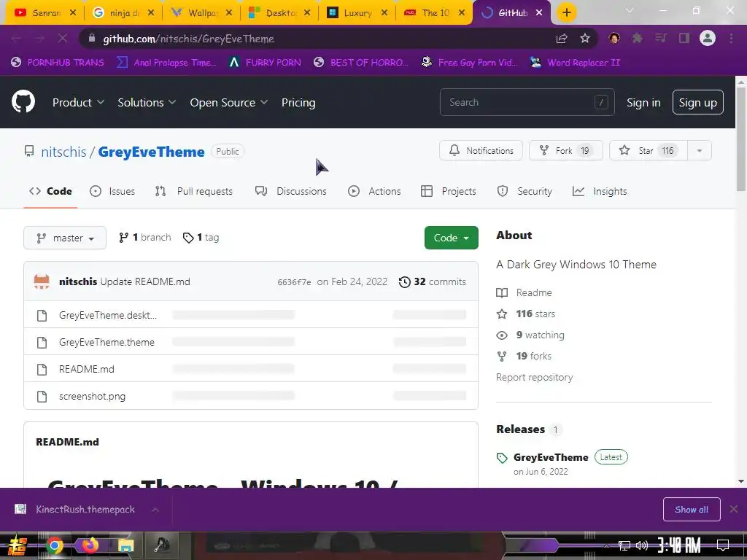View the 19 forks link
The height and width of the screenshot is (560, 747).
[524, 356]
